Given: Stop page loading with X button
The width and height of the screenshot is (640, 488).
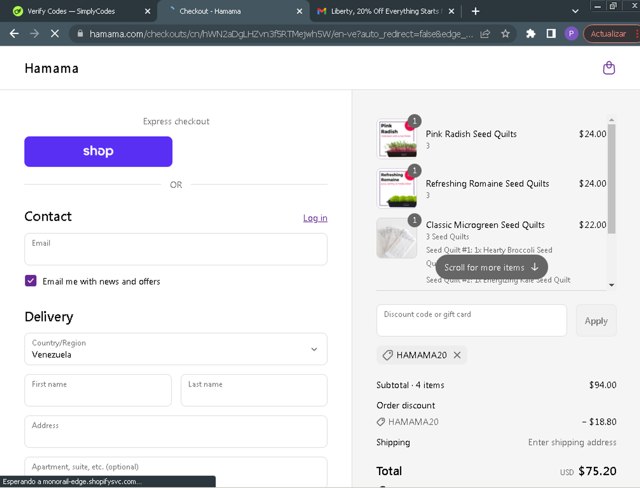Looking at the screenshot, I should pos(55,33).
